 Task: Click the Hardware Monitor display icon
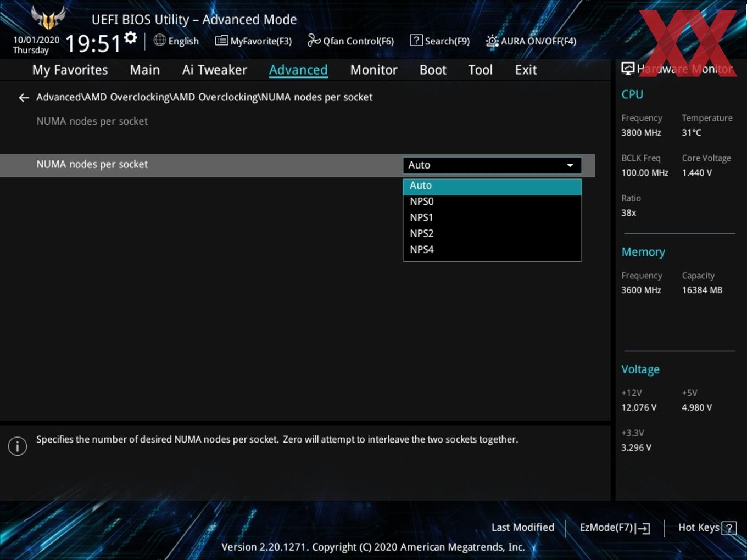(x=628, y=69)
